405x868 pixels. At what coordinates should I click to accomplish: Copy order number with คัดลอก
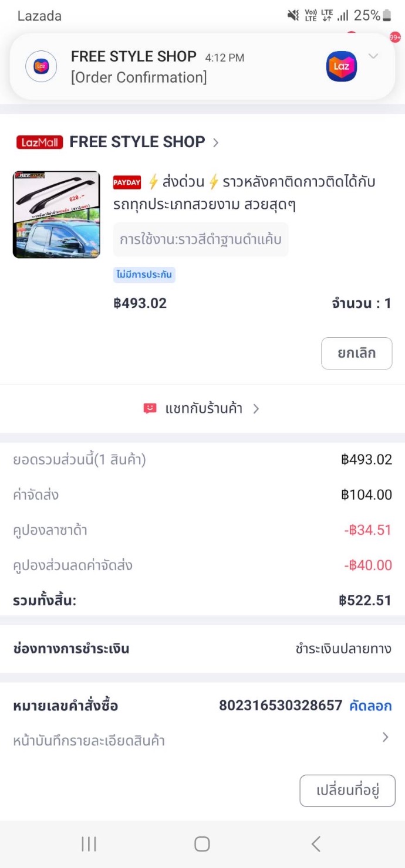point(370,706)
